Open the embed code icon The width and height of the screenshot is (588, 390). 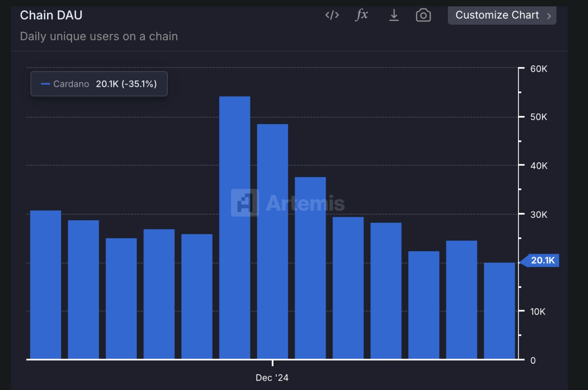(x=332, y=15)
